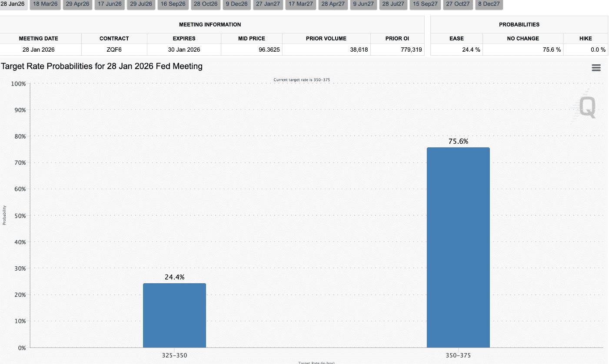Open the chart hamburger menu
The width and height of the screenshot is (612, 364).
click(x=596, y=68)
